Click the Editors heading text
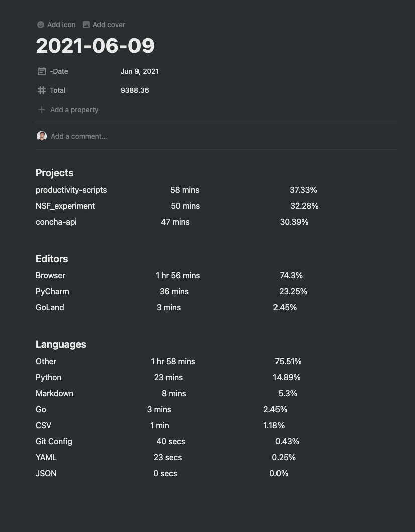Screen dimensions: 415x532 click(x=52, y=259)
